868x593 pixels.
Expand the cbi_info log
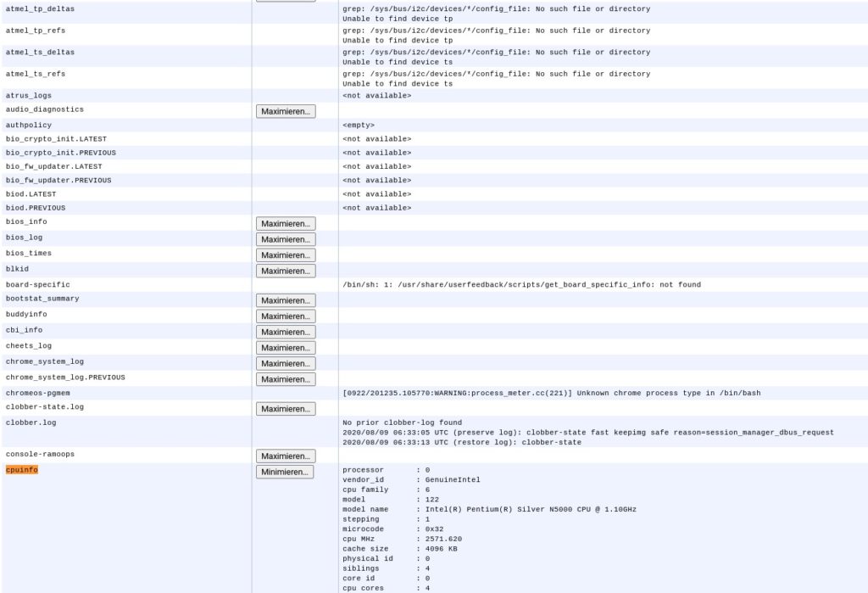tap(286, 332)
